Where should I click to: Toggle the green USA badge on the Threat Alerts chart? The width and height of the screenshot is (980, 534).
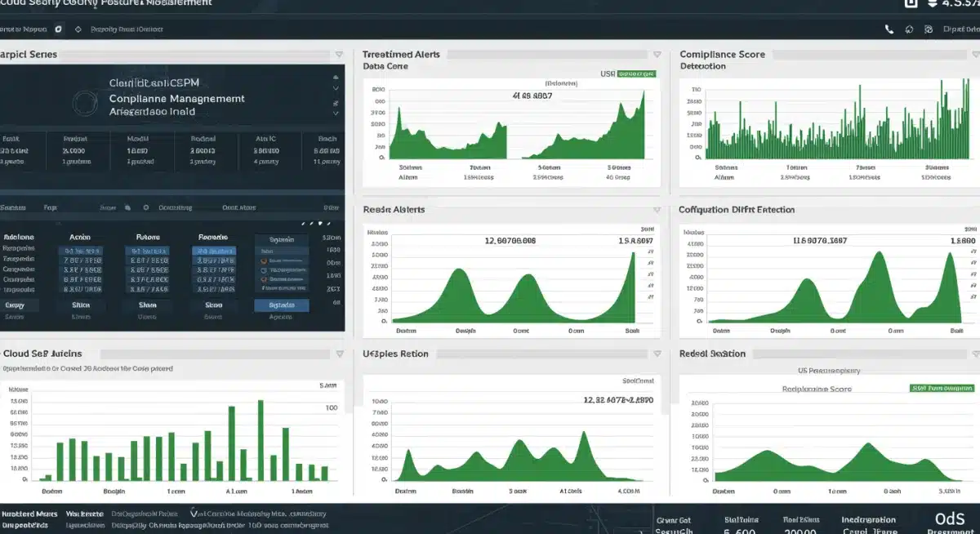click(635, 73)
